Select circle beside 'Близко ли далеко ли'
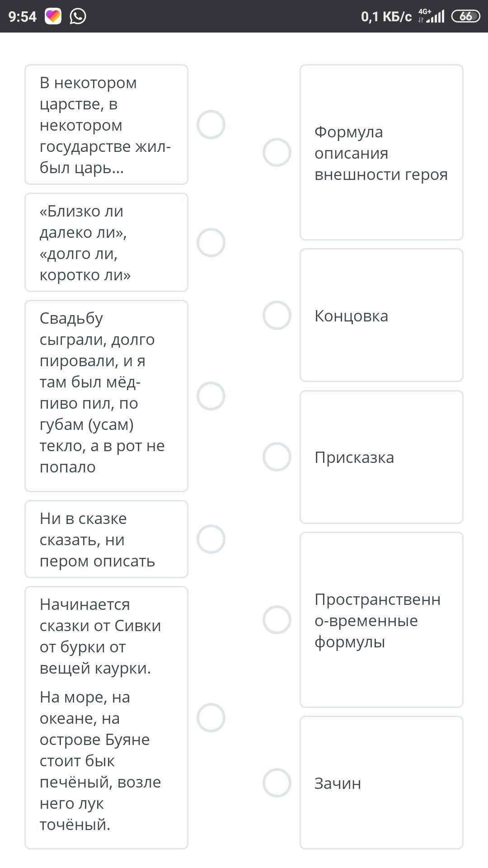Image resolution: width=488 pixels, height=868 pixels. 211,242
